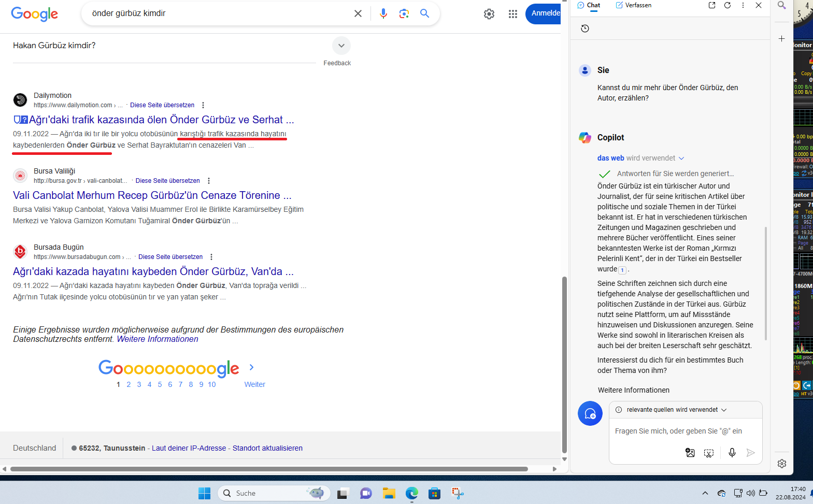
Task: Click the Windows taskbar Suche box
Action: pyautogui.click(x=274, y=493)
